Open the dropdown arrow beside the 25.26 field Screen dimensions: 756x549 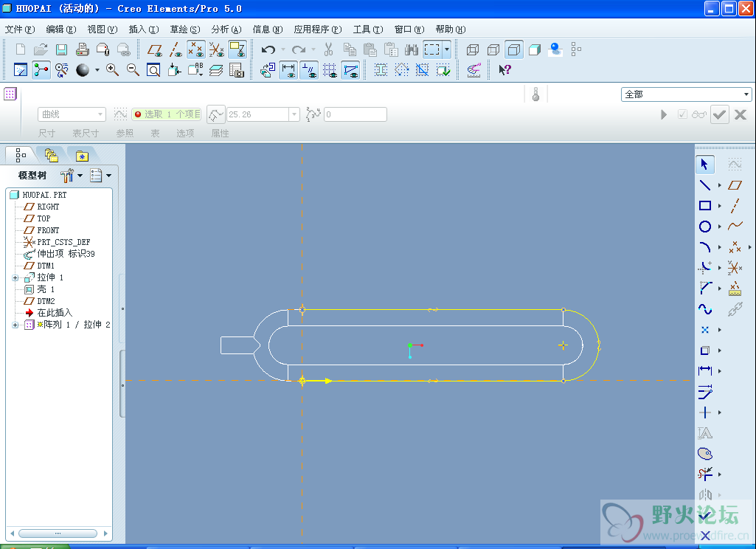pos(294,114)
